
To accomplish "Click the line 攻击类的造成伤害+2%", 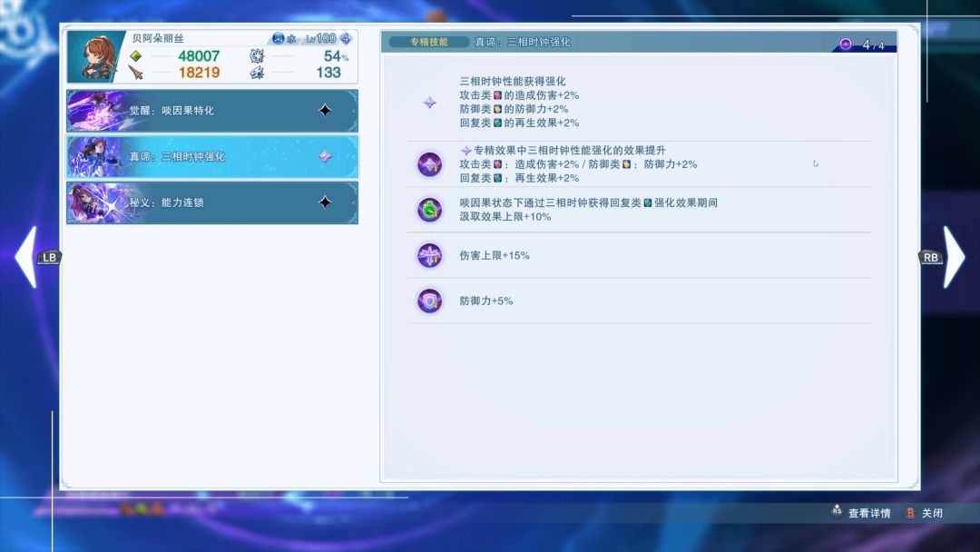I will [519, 95].
